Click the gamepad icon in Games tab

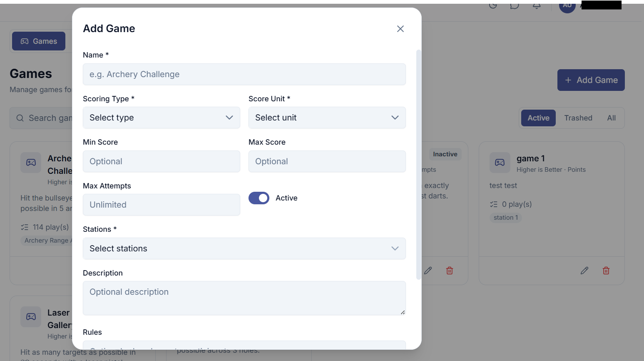25,41
